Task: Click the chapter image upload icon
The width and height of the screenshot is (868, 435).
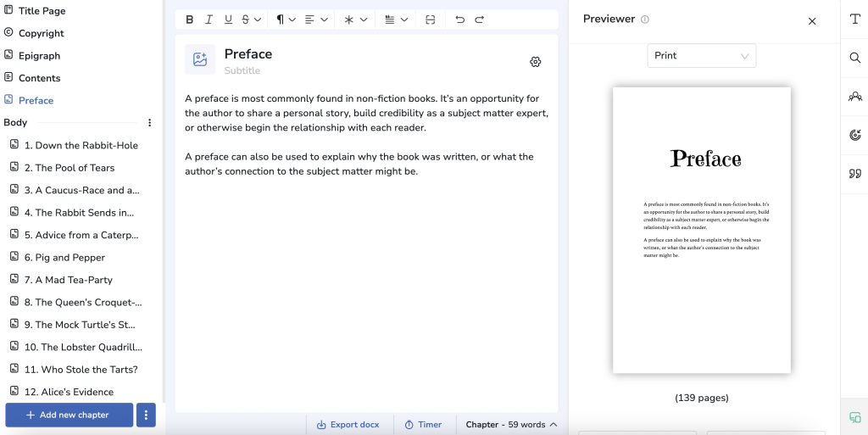Action: [x=200, y=59]
